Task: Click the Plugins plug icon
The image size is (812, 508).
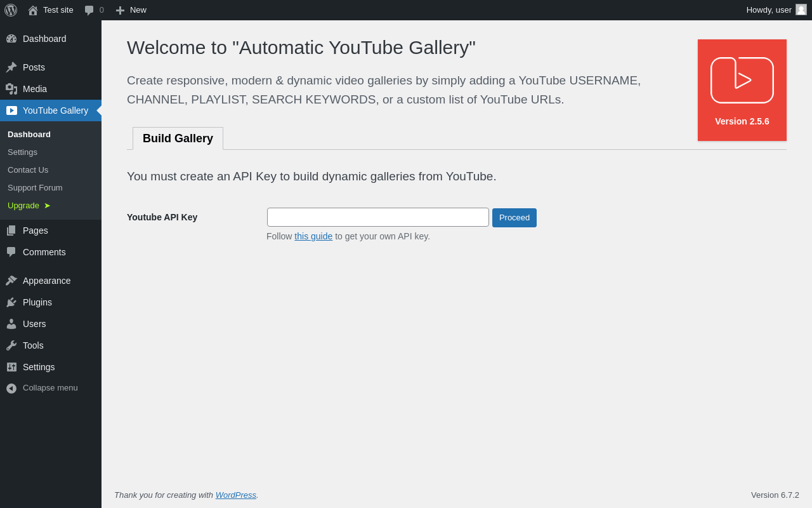Action: tap(11, 302)
